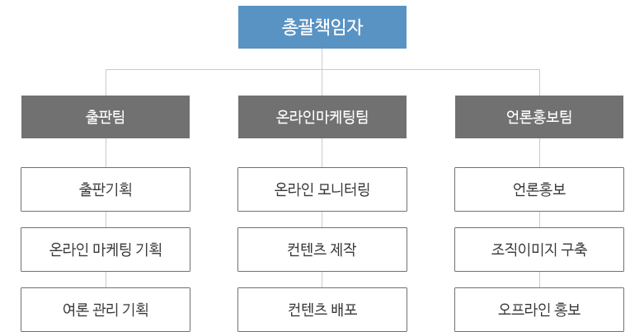Click the 온라인 마케팅 기획 box

coord(106,250)
